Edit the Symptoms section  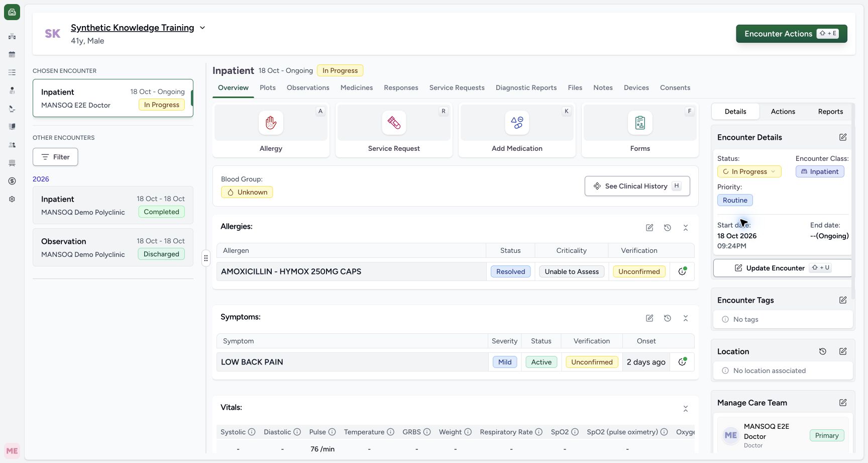(649, 318)
